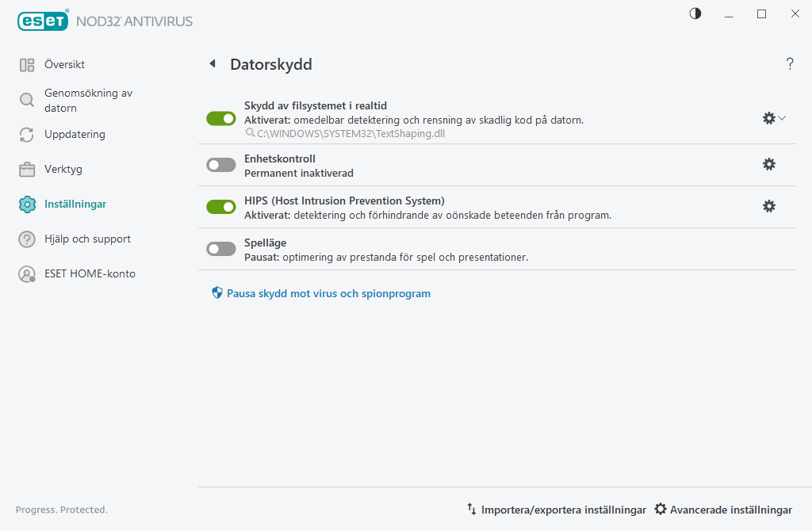Click the Översikt sidebar icon
The image size is (812, 531).
[x=27, y=65]
